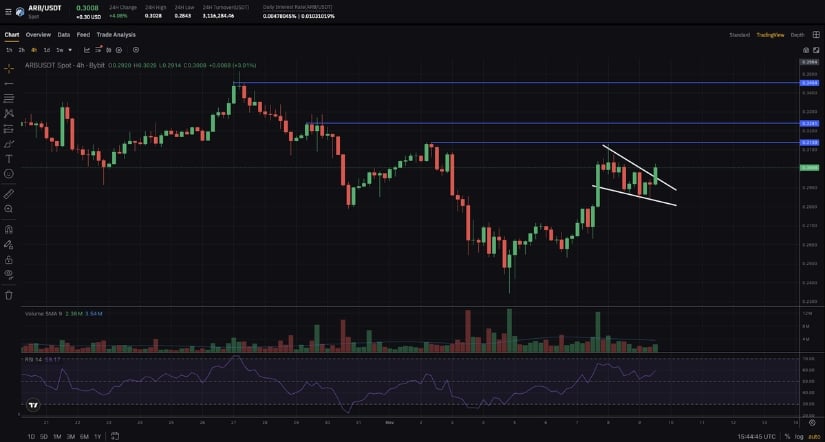The height and width of the screenshot is (442, 825).
Task: Open the emoji icons tool
Action: (9, 174)
